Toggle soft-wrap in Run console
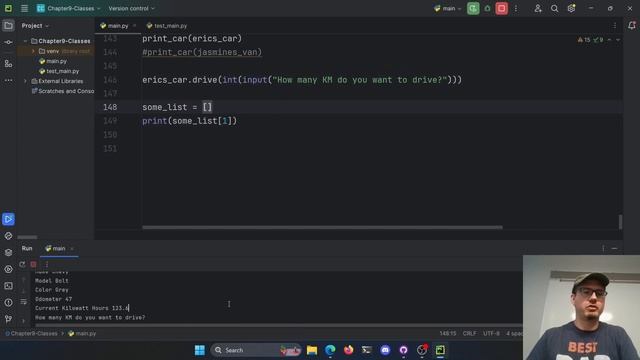Screen dimensions: 640x360 coord(23,302)
